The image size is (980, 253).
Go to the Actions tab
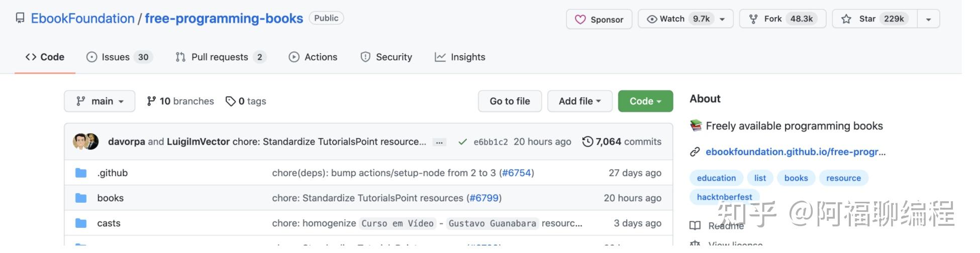click(x=313, y=57)
